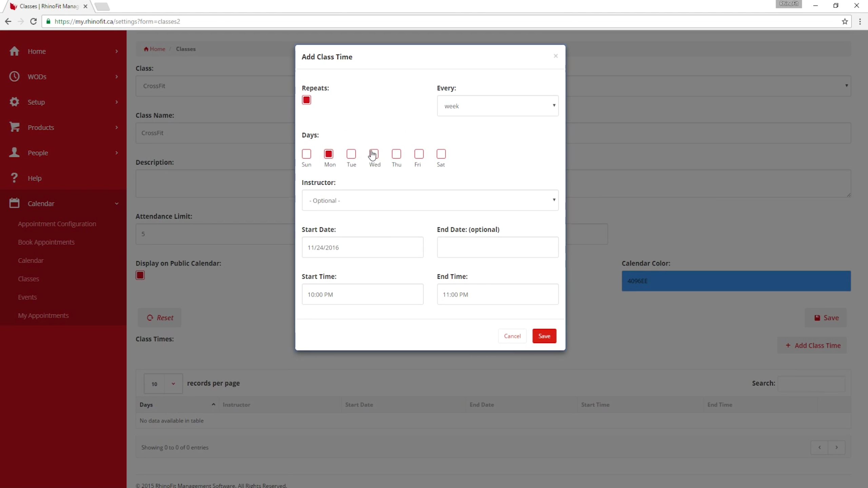Click the Calendar icon in sidebar
Viewport: 868px width, 488px height.
(x=14, y=203)
